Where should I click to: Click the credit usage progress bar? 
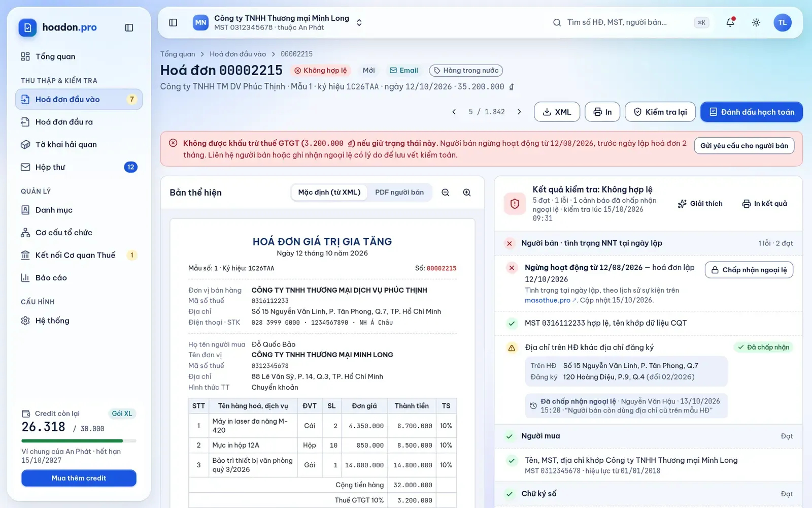tap(79, 441)
